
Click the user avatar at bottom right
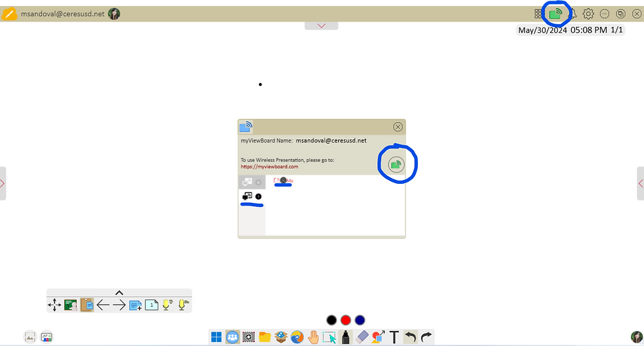click(637, 337)
